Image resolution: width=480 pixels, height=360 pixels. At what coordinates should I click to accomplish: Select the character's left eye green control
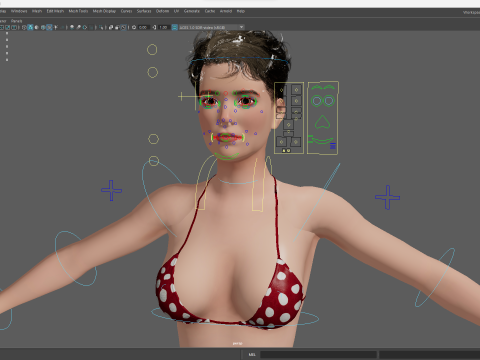(x=246, y=101)
